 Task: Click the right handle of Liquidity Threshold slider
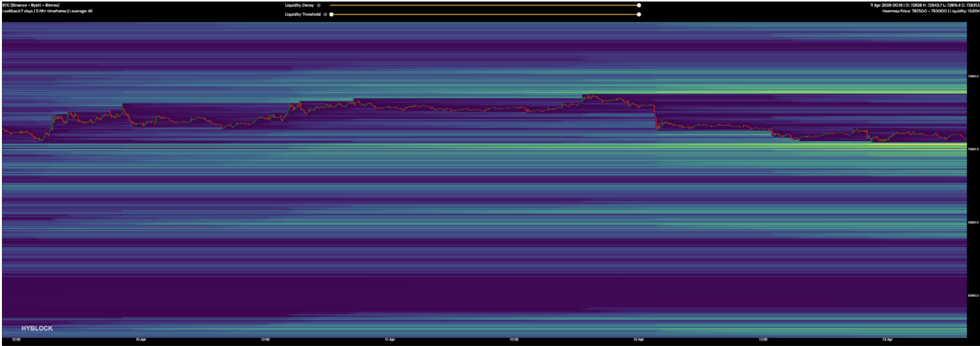(x=639, y=14)
